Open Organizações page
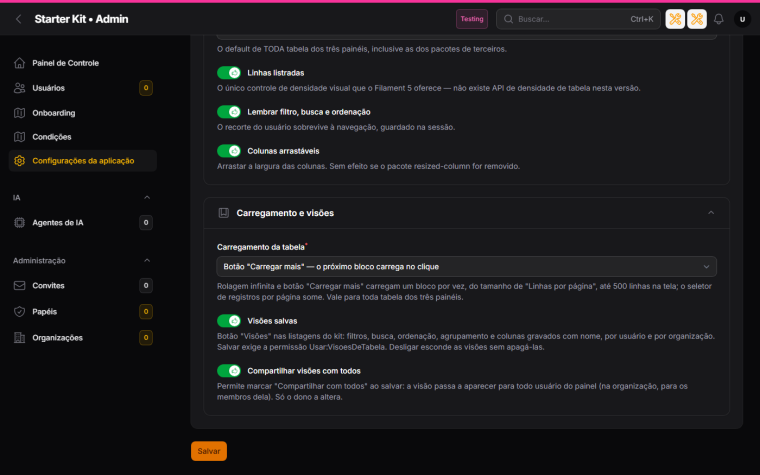The height and width of the screenshot is (475, 760). pos(82,338)
